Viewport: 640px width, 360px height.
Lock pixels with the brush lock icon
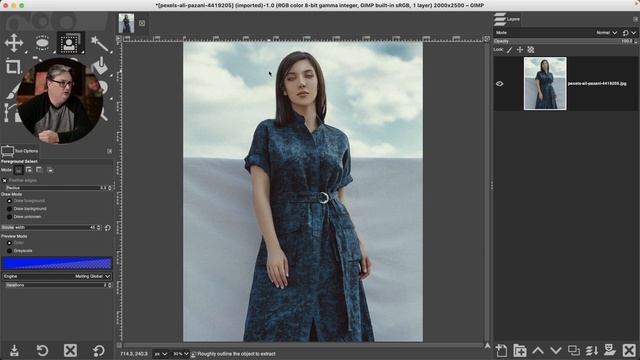click(509, 50)
